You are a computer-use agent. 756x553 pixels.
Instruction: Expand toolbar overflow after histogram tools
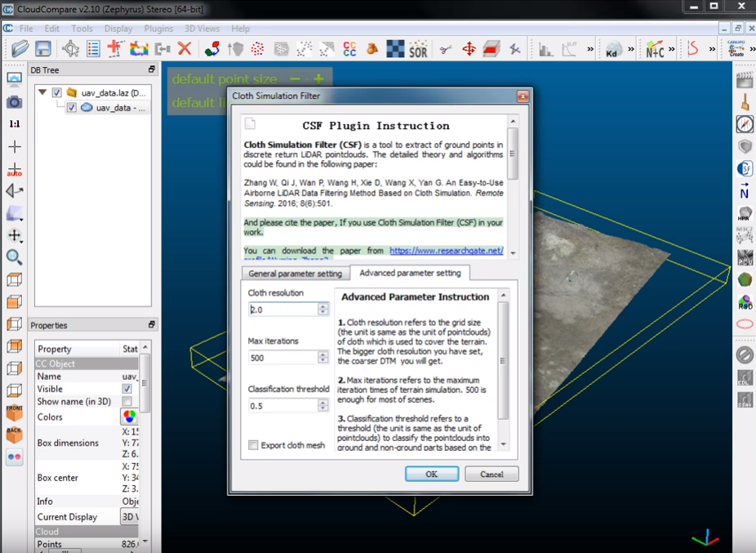(x=590, y=49)
